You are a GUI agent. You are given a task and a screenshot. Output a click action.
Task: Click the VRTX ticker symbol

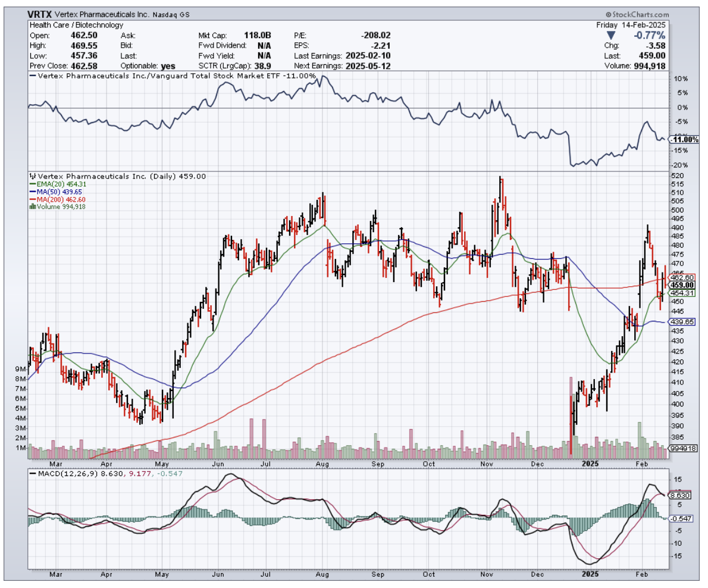pos(40,13)
